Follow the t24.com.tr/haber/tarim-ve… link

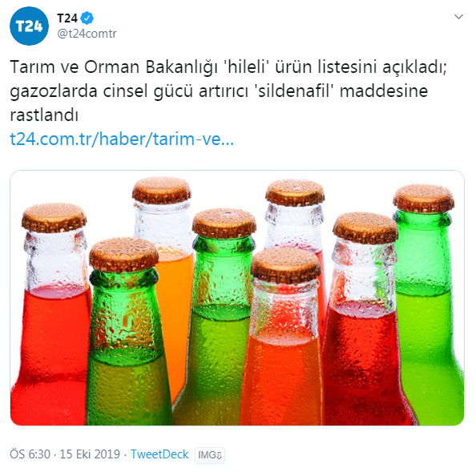[122, 139]
